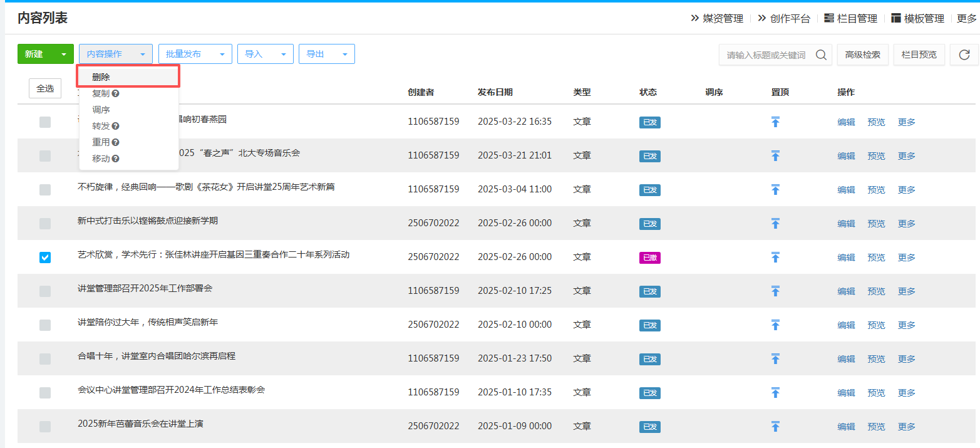Click help icon next to 复制
Image resolution: width=980 pixels, height=448 pixels.
[115, 93]
